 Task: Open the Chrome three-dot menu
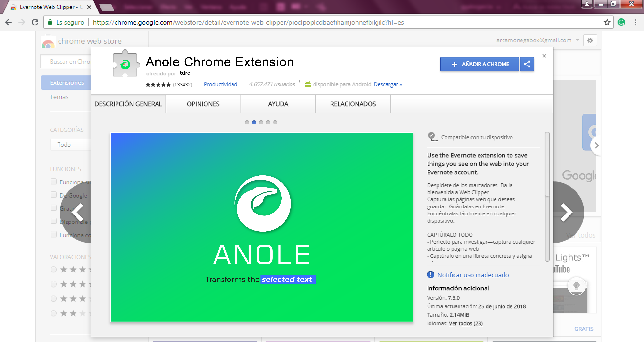click(x=636, y=22)
